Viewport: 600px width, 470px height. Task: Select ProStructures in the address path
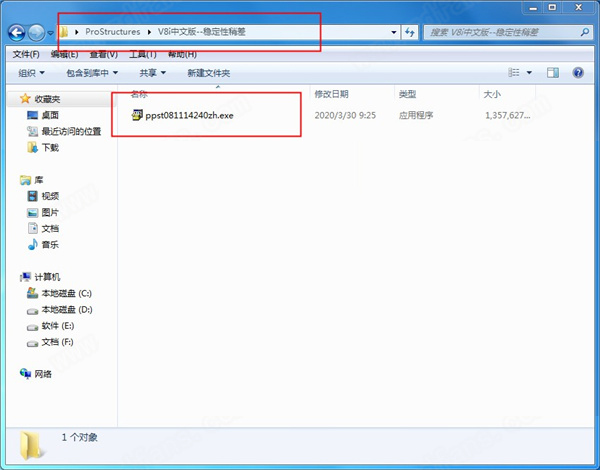[112, 32]
